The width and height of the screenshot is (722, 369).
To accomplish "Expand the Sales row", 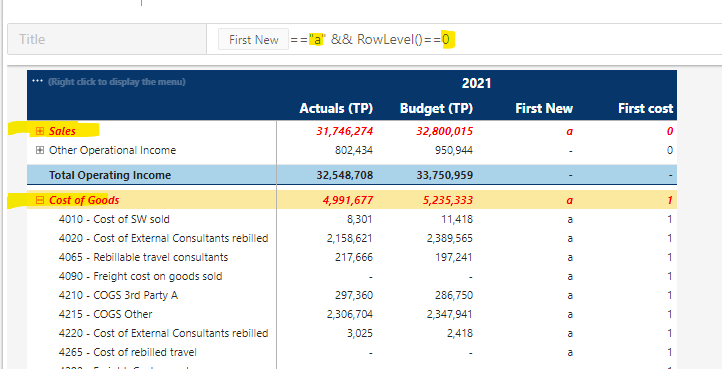I will coord(40,131).
